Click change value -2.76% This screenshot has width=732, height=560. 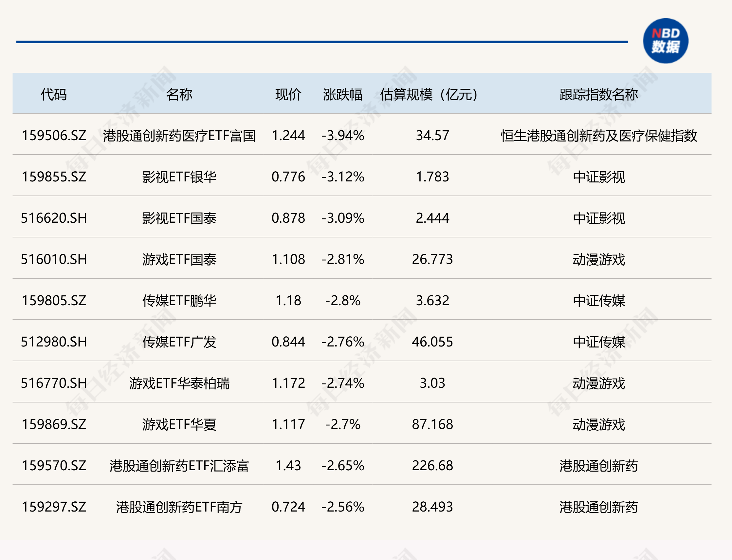tap(342, 342)
